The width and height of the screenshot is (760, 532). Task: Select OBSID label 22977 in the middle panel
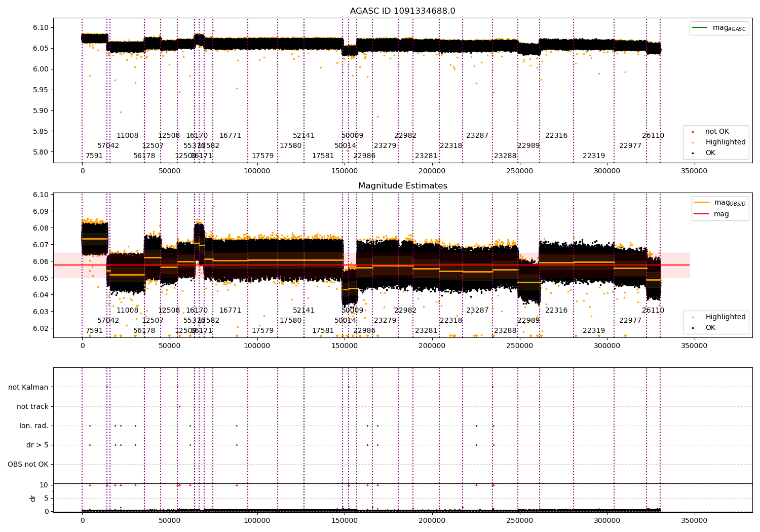[x=630, y=321]
